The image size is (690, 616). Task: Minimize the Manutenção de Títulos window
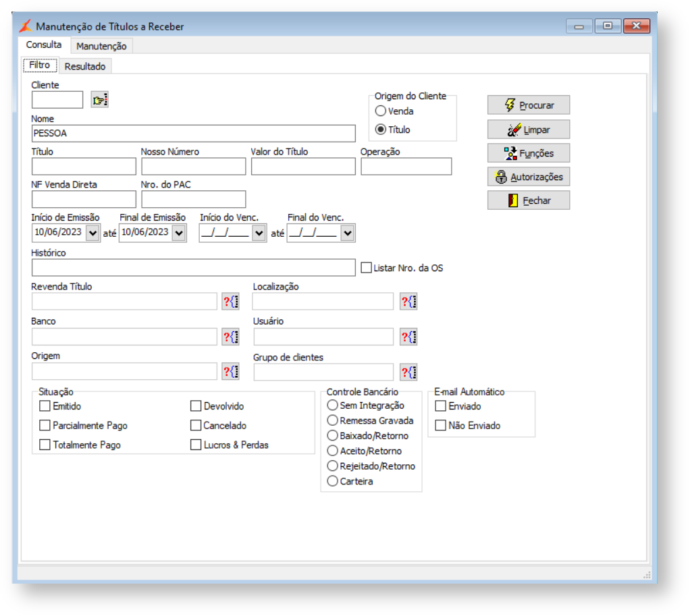(579, 26)
